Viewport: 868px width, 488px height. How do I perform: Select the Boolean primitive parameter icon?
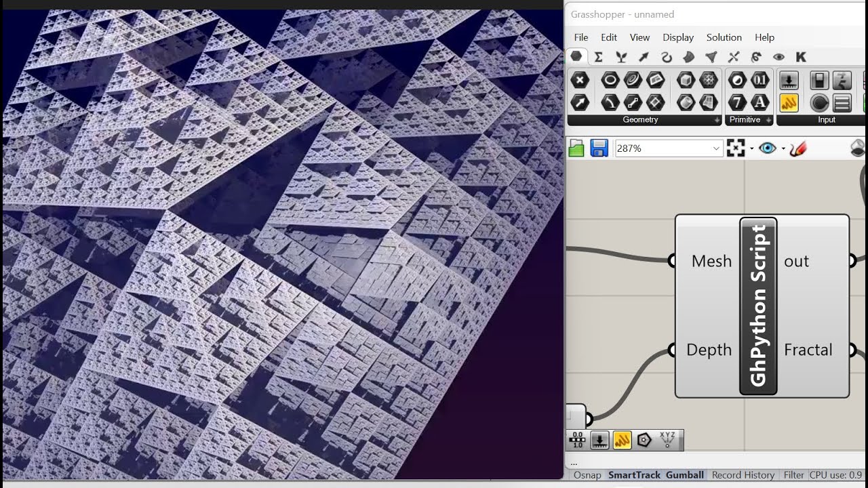point(737,81)
